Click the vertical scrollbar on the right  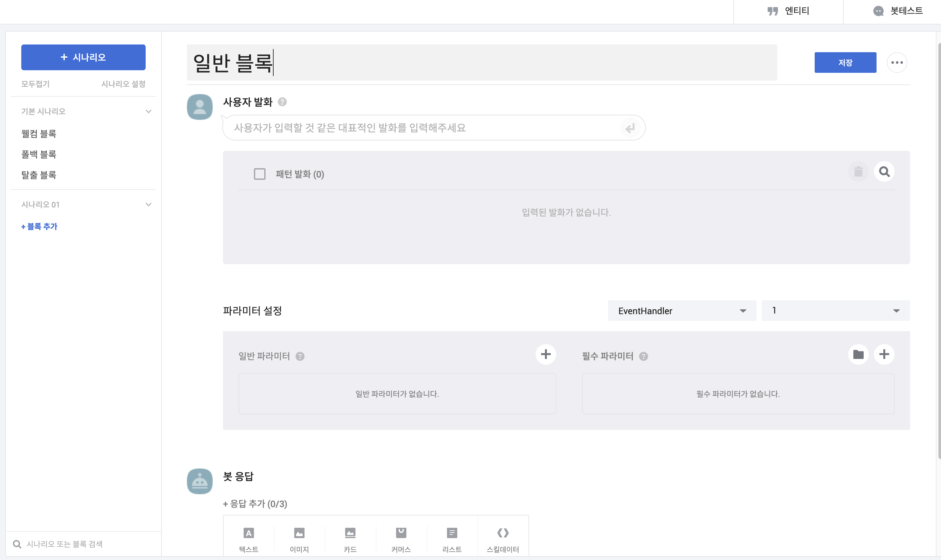(x=939, y=251)
